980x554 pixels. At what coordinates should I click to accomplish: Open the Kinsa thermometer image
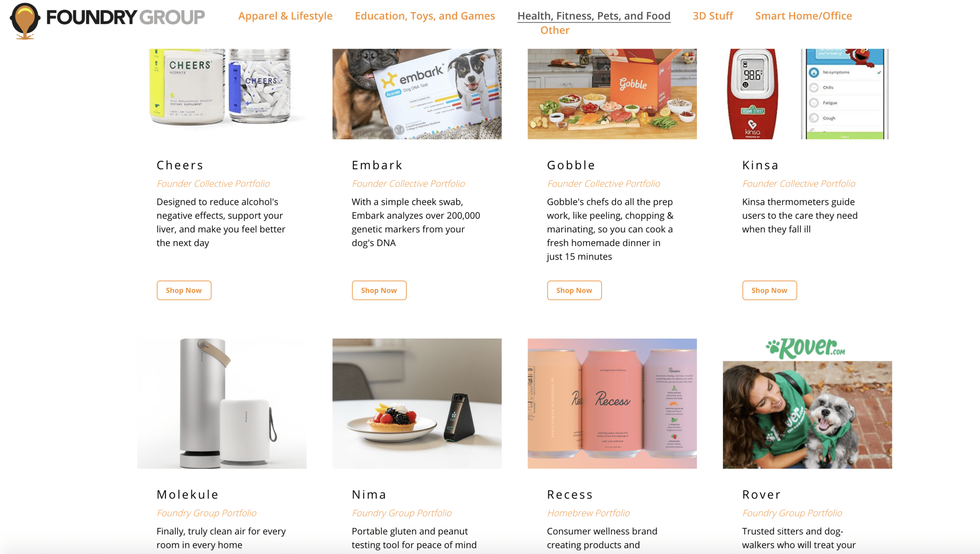pos(807,94)
